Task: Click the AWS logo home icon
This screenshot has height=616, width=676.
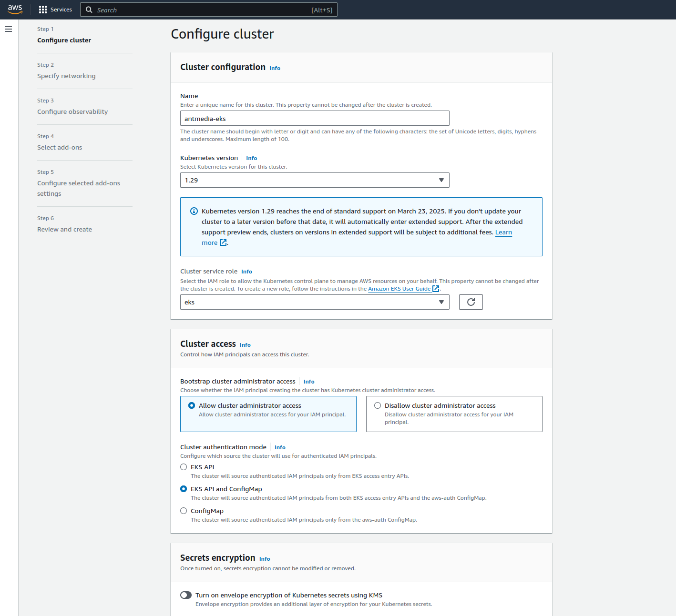Action: pyautogui.click(x=15, y=10)
